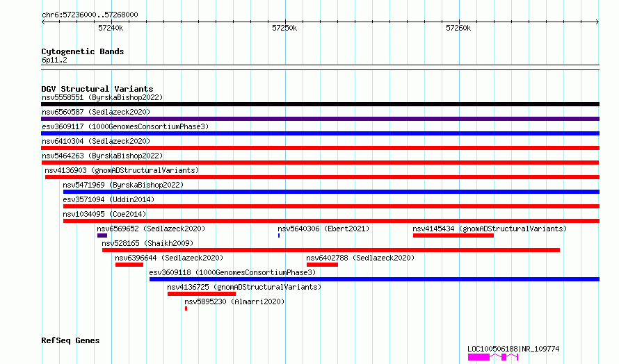This screenshot has width=619, height=364.
Task: Open the nsv5895230 (Almarri2020) label
Action: click(x=234, y=301)
